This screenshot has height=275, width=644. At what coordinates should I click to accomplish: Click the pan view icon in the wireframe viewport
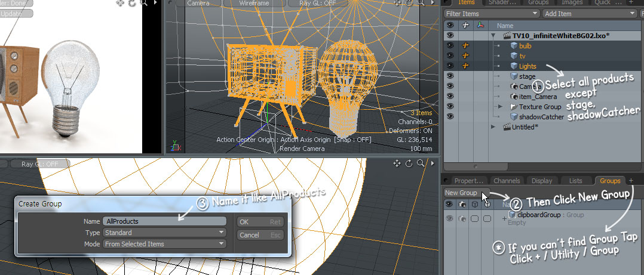[398, 3]
